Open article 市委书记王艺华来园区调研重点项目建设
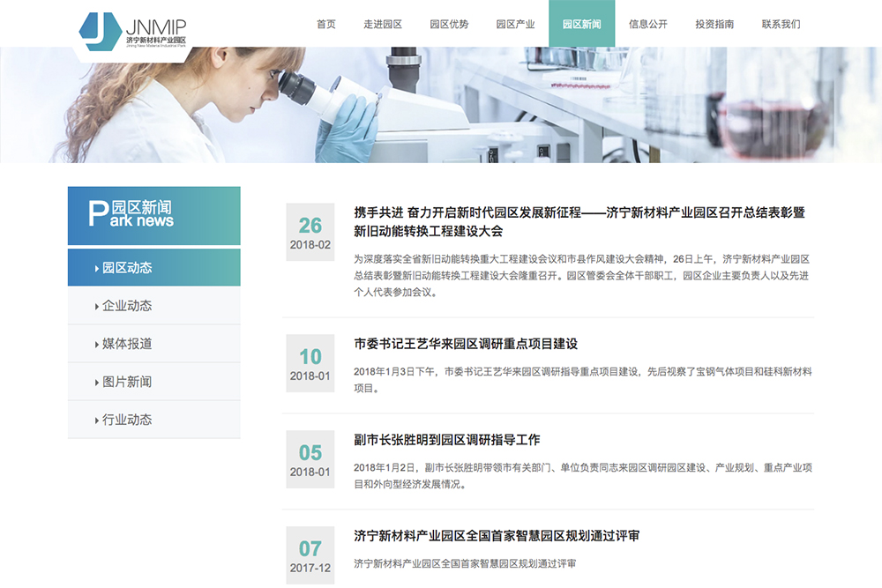 pos(466,344)
